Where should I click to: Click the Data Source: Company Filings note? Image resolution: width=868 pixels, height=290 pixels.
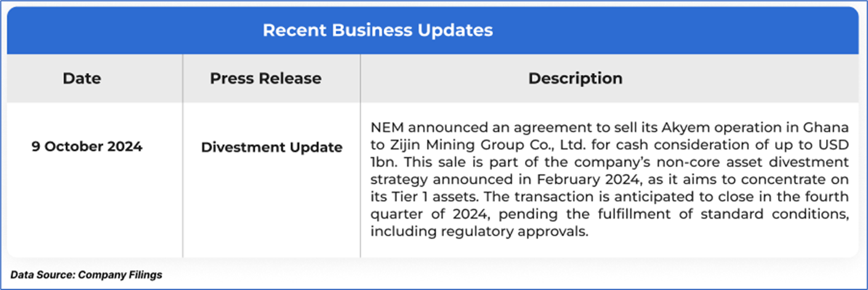pyautogui.click(x=86, y=275)
